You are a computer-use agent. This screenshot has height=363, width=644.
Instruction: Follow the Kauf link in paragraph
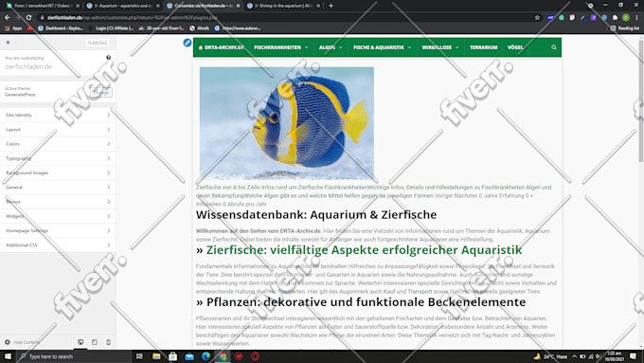[x=389, y=292]
